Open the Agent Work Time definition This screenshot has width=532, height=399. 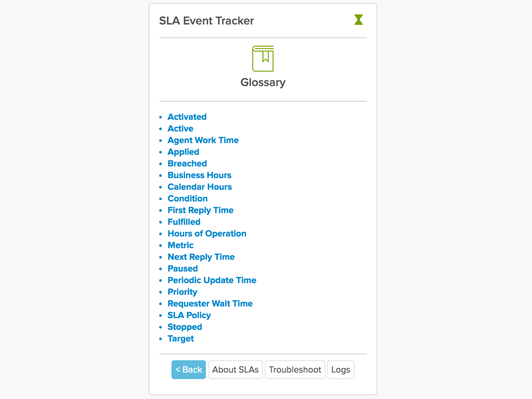click(x=203, y=140)
